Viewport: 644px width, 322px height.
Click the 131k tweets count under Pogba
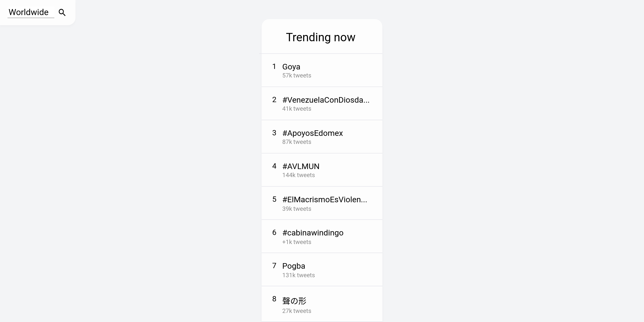coord(298,275)
